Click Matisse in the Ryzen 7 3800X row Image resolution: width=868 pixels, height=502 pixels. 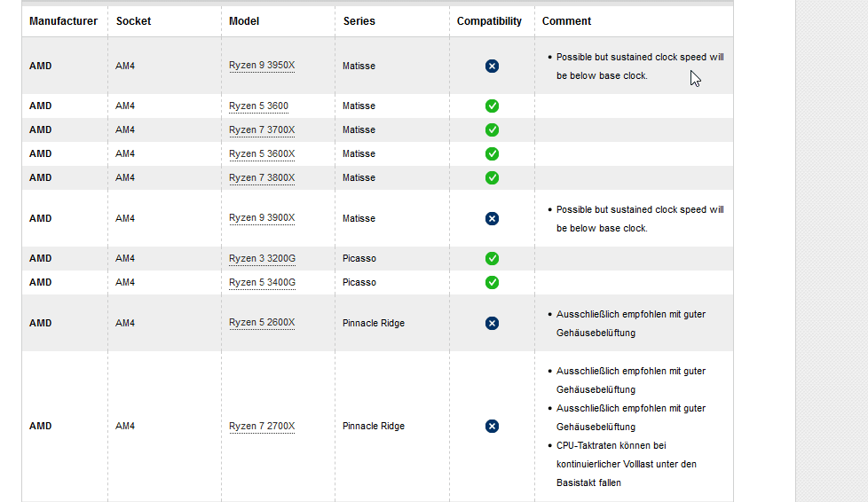click(x=359, y=177)
